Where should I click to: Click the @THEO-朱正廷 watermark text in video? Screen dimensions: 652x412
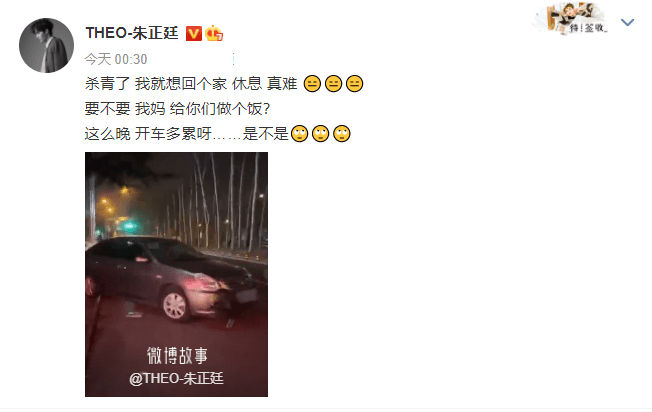[176, 378]
